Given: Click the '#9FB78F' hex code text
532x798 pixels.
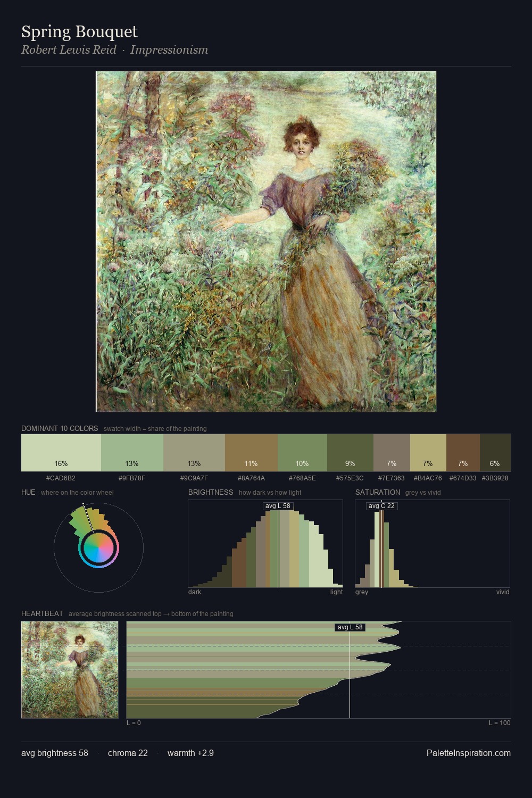Looking at the screenshot, I should pyautogui.click(x=132, y=478).
